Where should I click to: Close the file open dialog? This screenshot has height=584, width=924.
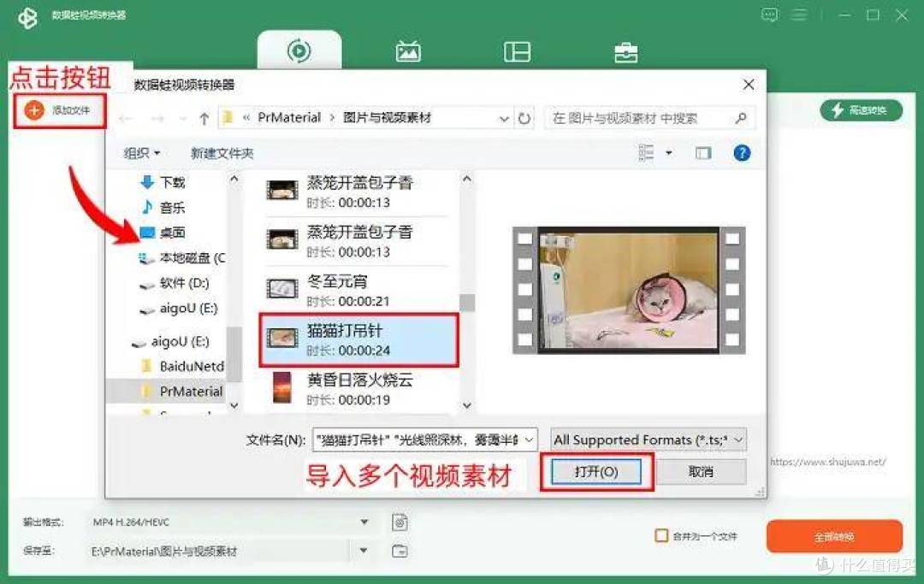coord(749,85)
